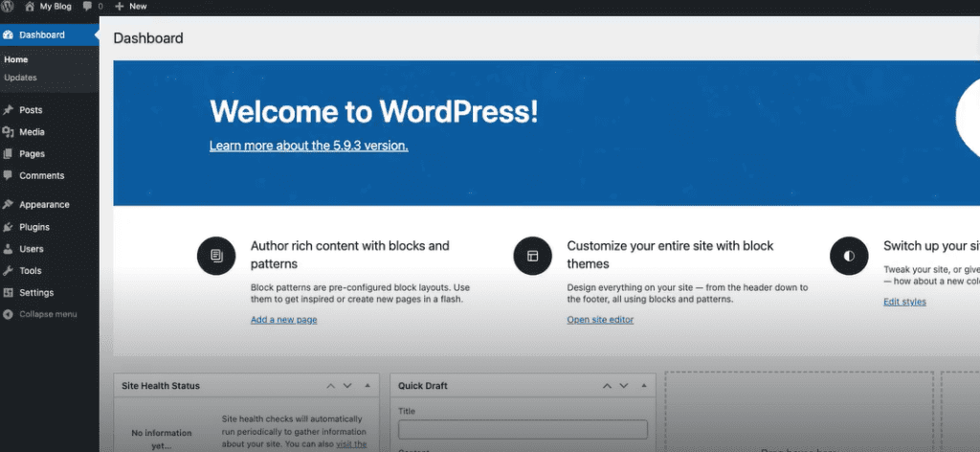Click My Blog site name in admin bar
The width and height of the screenshot is (980, 452).
pyautogui.click(x=56, y=7)
